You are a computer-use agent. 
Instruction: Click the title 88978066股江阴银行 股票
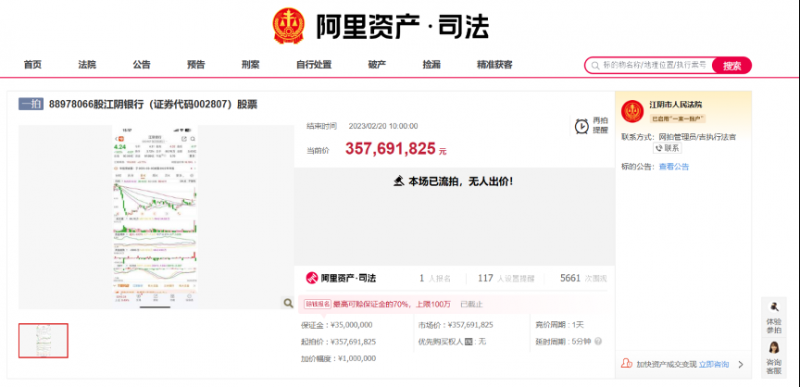(x=153, y=105)
